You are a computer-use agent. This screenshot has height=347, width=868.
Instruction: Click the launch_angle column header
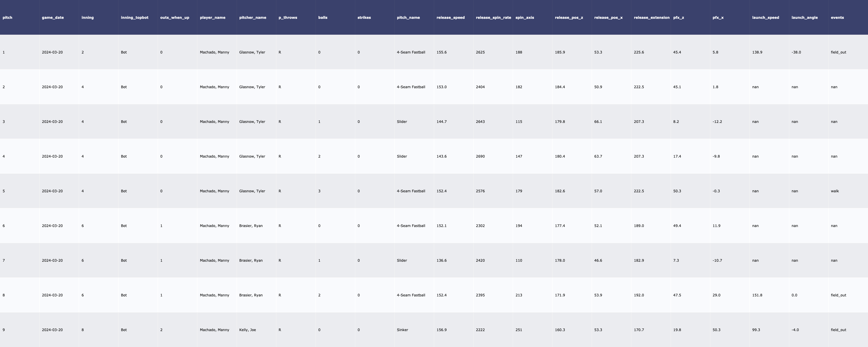click(x=804, y=18)
